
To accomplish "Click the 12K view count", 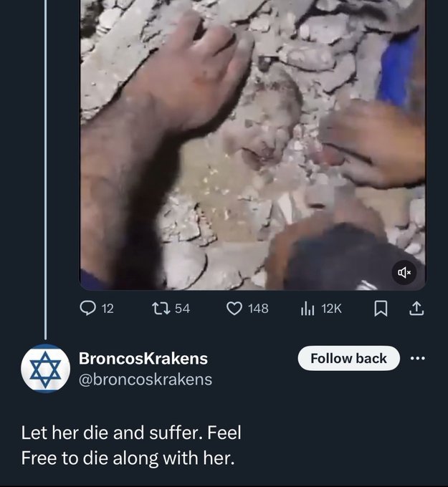I will pos(332,309).
